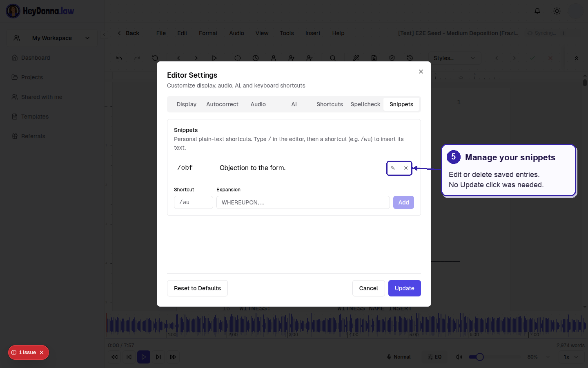
Task: Edit the /obf snippet with pencil icon
Action: [x=393, y=168]
